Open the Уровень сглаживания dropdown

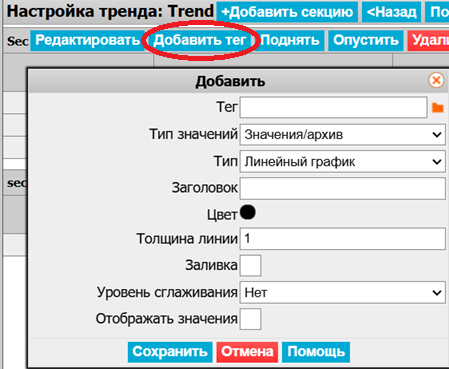pos(342,292)
